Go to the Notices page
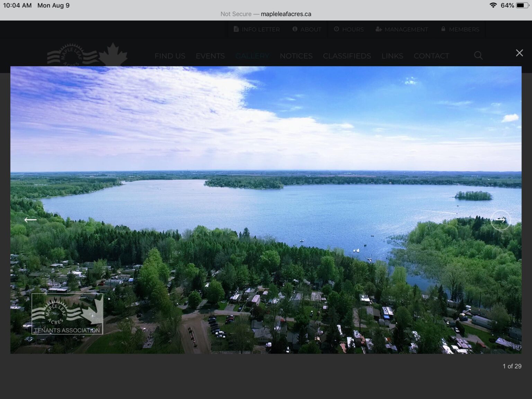 click(296, 56)
